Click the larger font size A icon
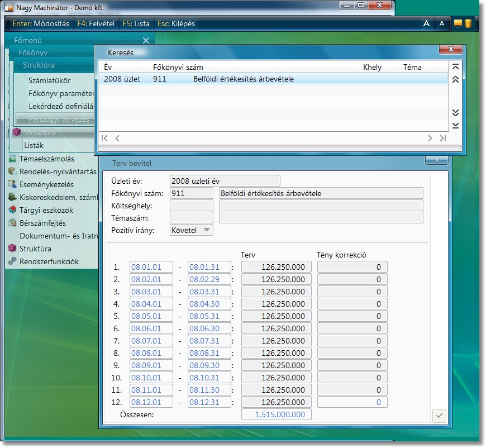 pos(426,23)
